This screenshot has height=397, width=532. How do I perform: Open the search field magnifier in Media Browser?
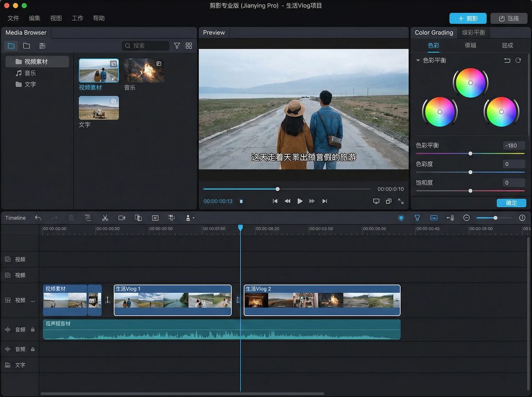pos(127,46)
